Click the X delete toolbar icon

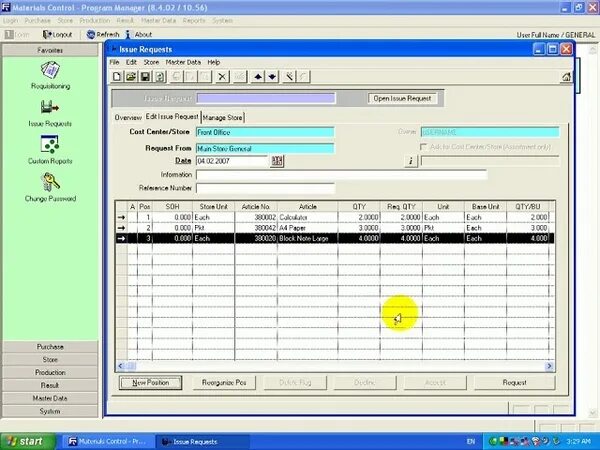(x=222, y=77)
